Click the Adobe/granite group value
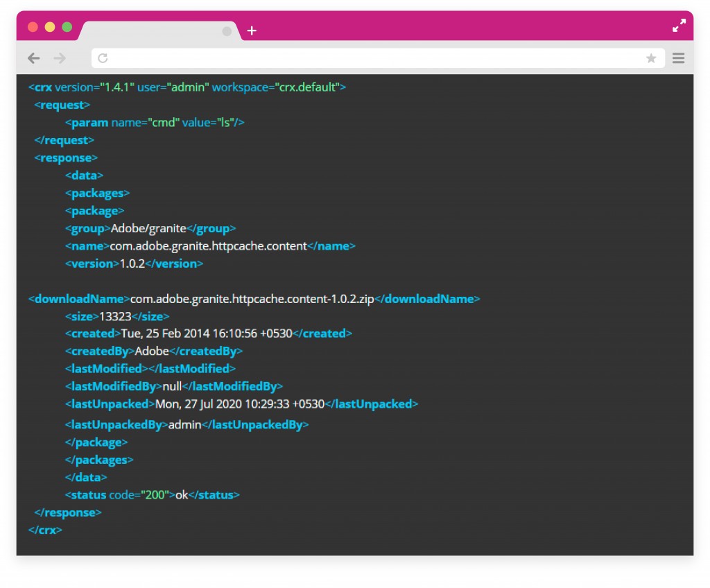Screen dimensions: 710x588 148,228
